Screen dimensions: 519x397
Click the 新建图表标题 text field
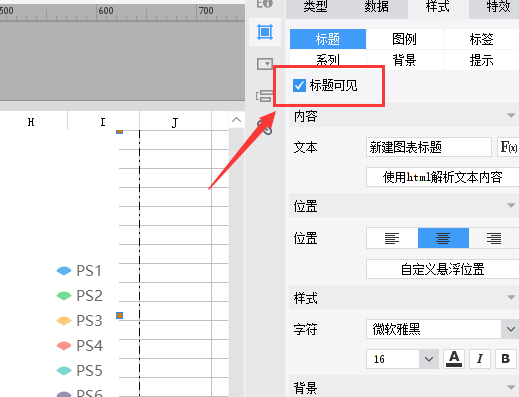click(x=429, y=147)
